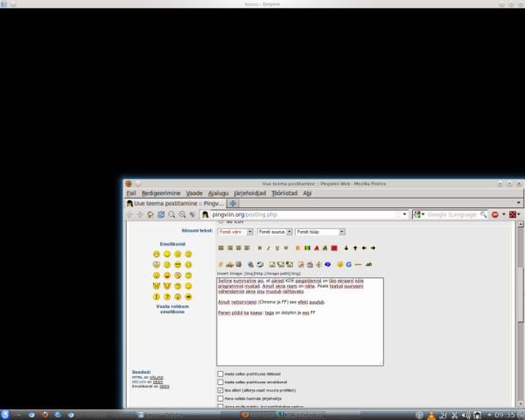Open the 'Fondi tüüp' dropdown

click(320, 232)
